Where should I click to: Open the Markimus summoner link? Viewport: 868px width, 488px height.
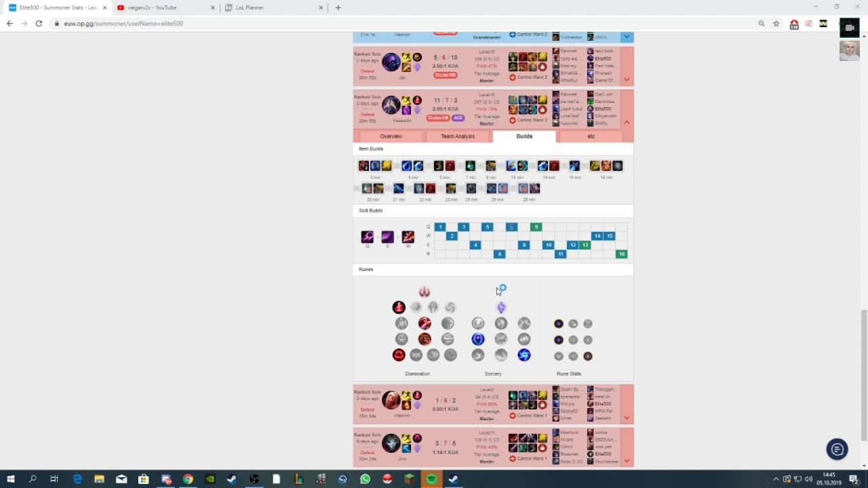604,102
